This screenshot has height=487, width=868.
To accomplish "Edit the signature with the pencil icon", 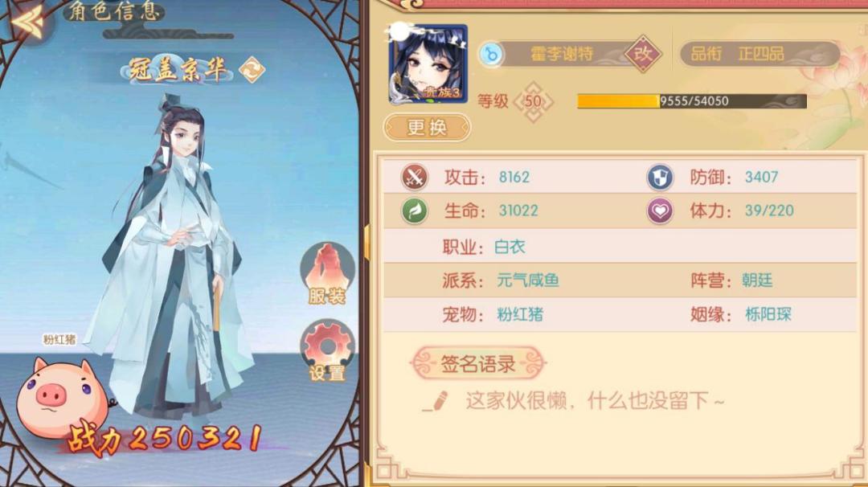I will 436,401.
